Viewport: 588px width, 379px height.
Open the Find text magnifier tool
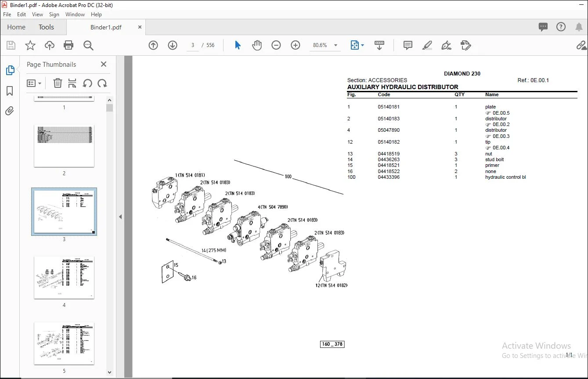88,45
